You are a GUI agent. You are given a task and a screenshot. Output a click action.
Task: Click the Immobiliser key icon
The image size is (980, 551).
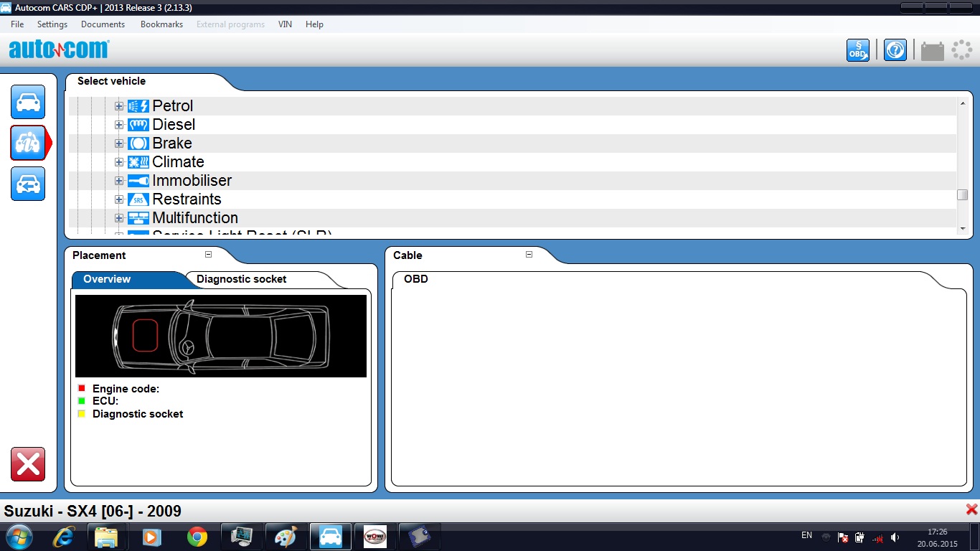[x=138, y=181]
